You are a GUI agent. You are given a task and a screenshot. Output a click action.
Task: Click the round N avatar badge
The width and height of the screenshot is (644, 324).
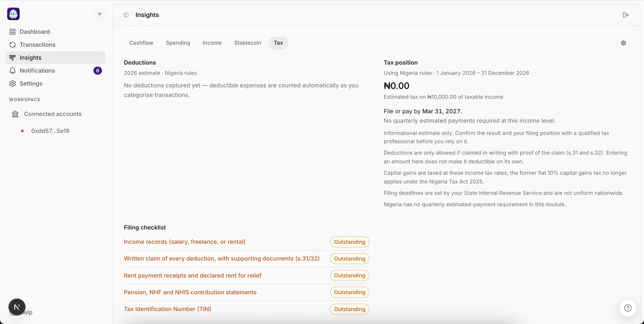click(17, 307)
